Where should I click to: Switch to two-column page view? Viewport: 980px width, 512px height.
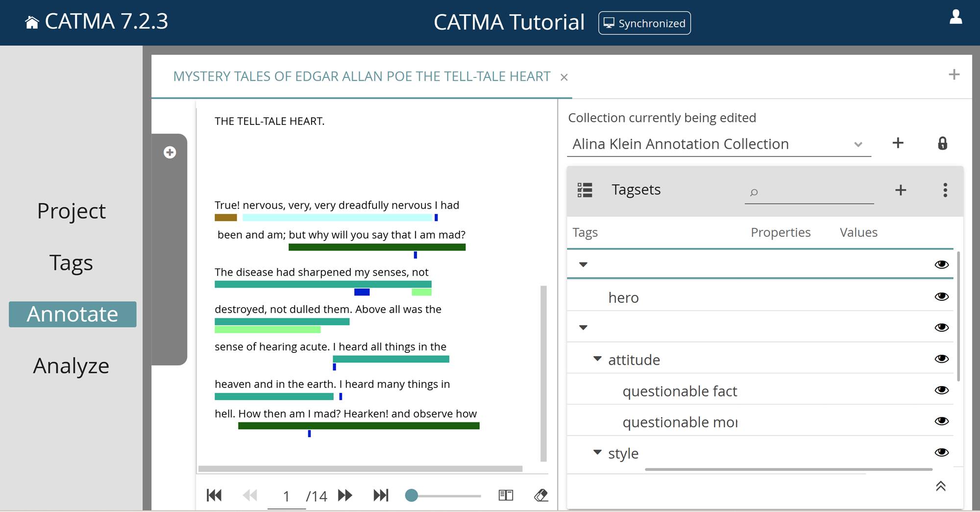[506, 495]
